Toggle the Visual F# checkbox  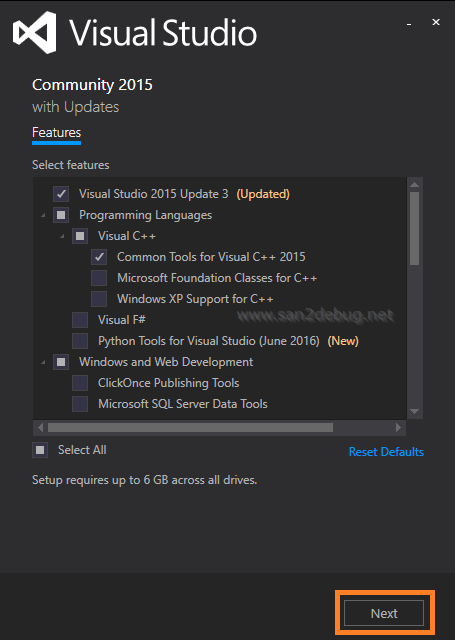pyautogui.click(x=80, y=320)
